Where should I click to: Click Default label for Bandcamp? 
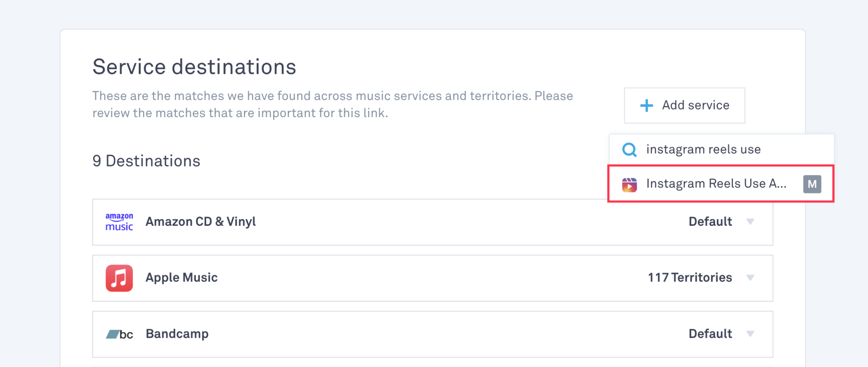click(x=710, y=334)
